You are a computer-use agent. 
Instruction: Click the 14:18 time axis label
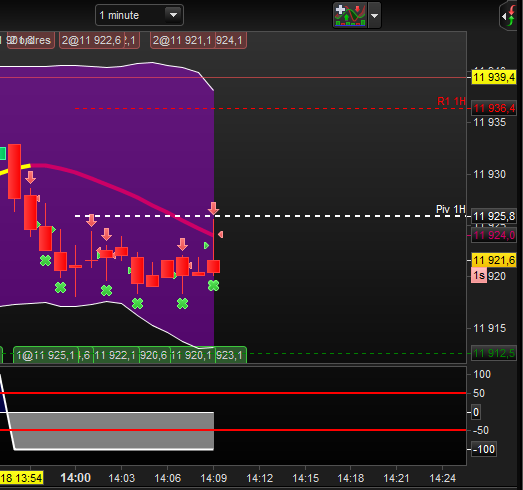coord(351,478)
